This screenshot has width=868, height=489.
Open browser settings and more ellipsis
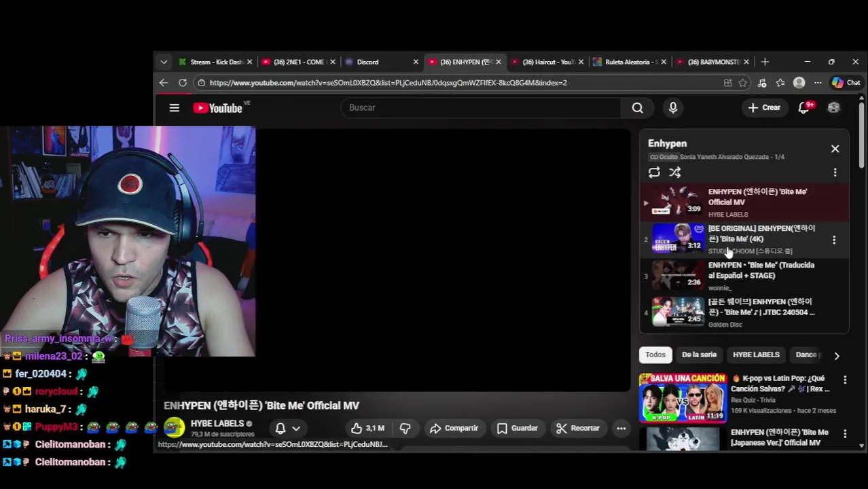(x=818, y=83)
